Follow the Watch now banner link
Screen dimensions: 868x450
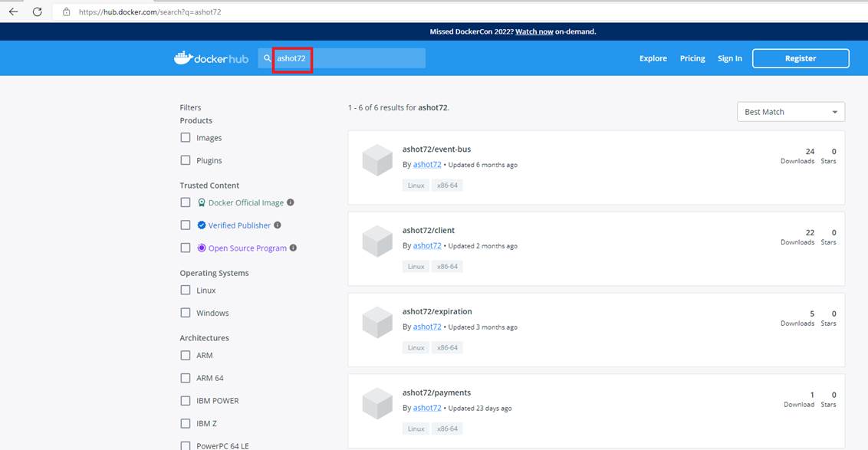pyautogui.click(x=534, y=32)
